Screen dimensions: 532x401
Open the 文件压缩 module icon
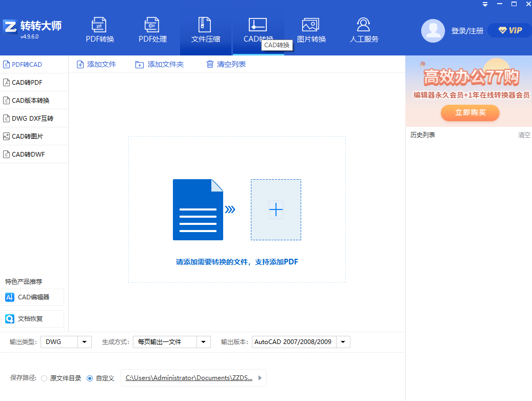tap(205, 25)
